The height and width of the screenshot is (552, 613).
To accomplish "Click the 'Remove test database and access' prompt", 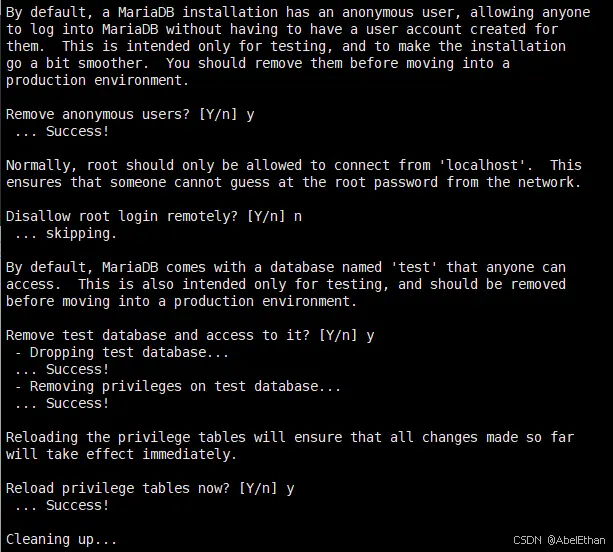I will pos(190,335).
